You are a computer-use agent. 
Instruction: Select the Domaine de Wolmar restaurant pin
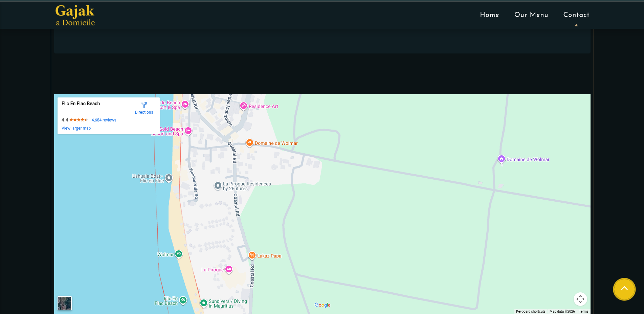coord(249,143)
